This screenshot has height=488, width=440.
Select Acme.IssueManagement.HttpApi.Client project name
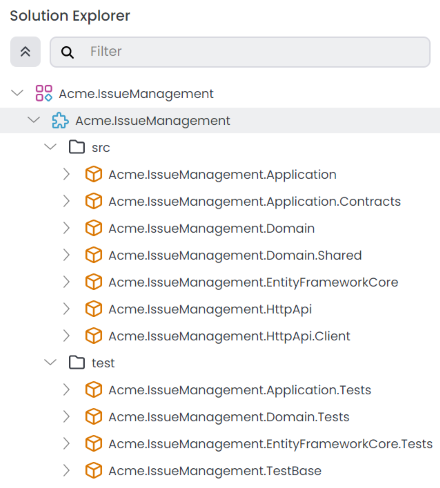[229, 336]
